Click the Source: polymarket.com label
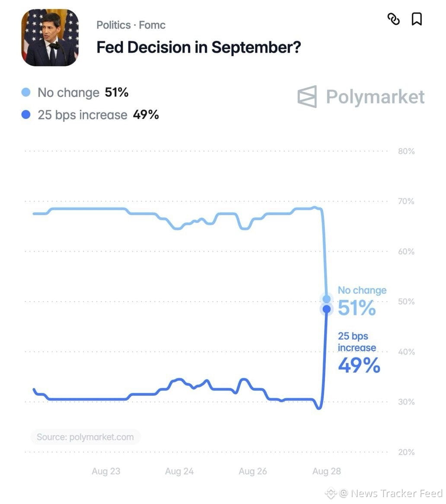This screenshot has width=446, height=504. pyautogui.click(x=86, y=437)
